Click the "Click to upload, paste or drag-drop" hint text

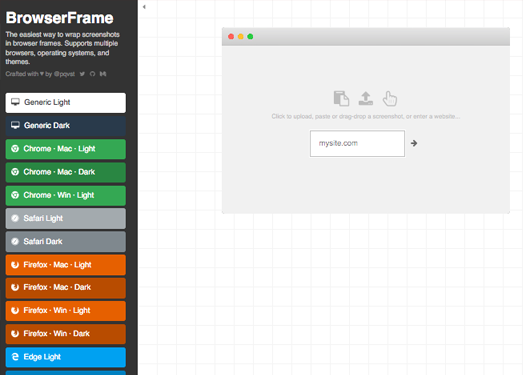(366, 116)
